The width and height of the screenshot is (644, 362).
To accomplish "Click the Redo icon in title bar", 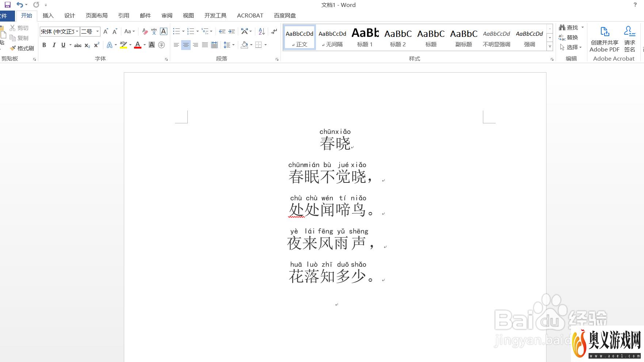I will click(36, 5).
